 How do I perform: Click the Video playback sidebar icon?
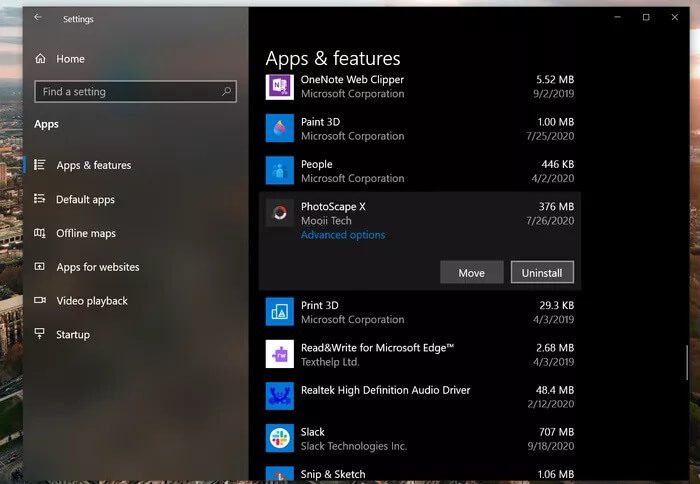pos(40,300)
